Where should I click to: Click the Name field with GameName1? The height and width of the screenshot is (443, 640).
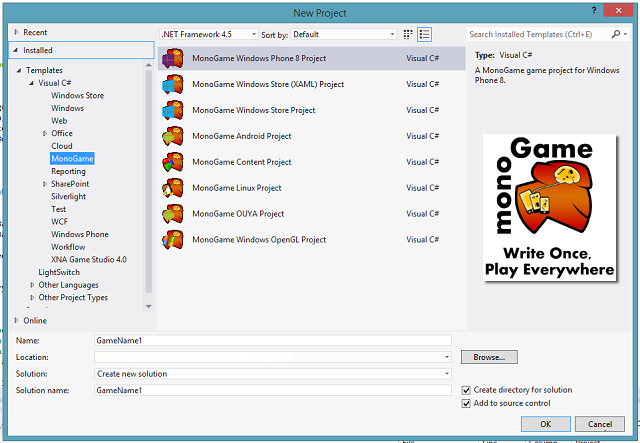click(x=273, y=341)
